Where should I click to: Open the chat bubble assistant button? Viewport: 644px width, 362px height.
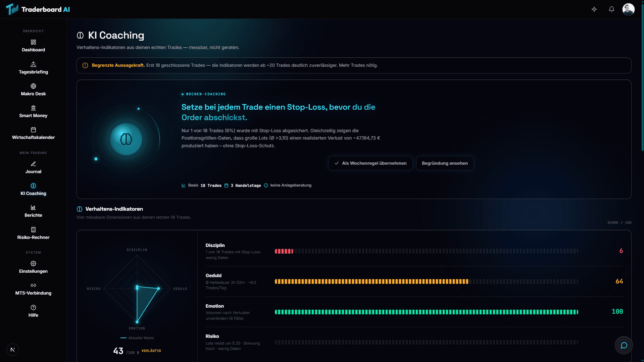click(624, 345)
